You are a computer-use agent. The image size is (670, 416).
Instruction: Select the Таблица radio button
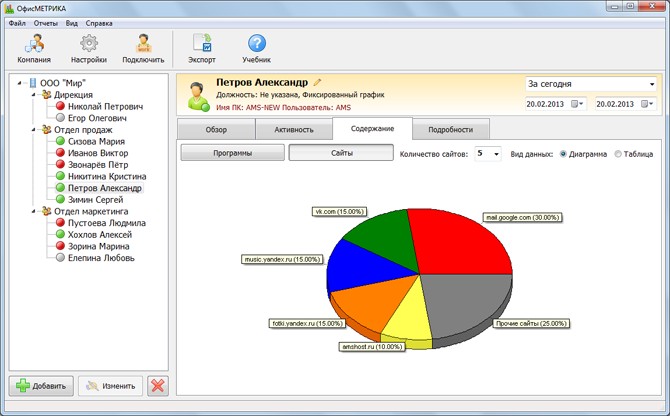(617, 154)
